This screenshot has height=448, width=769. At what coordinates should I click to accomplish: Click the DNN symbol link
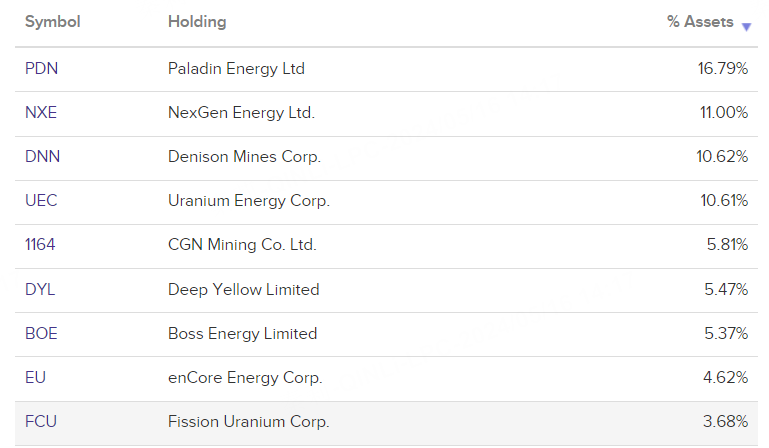click(42, 157)
